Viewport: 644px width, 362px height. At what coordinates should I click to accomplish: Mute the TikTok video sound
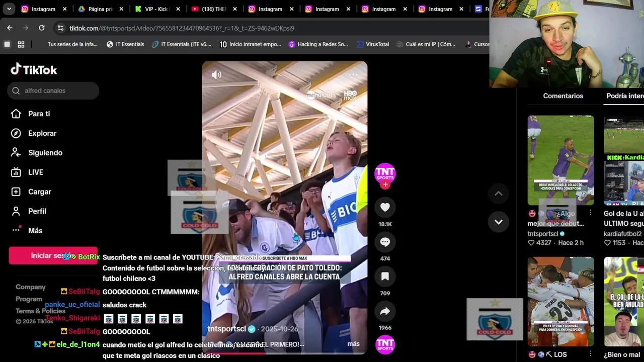[216, 75]
